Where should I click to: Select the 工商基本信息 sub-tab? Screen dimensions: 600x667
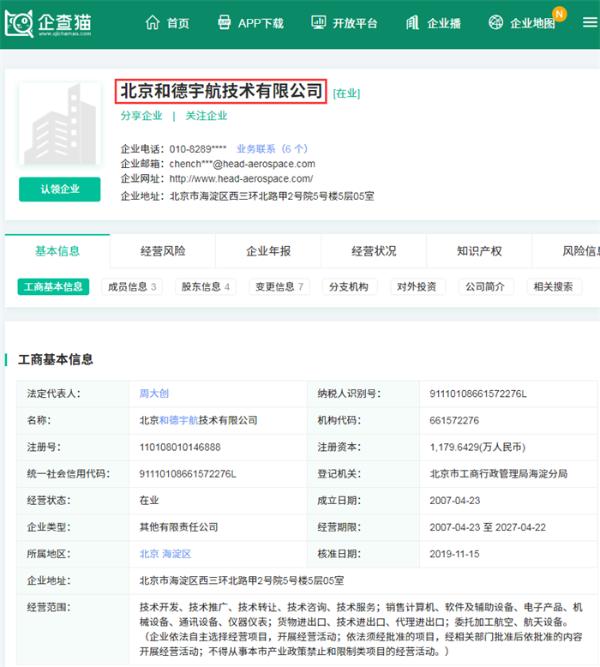(x=53, y=287)
